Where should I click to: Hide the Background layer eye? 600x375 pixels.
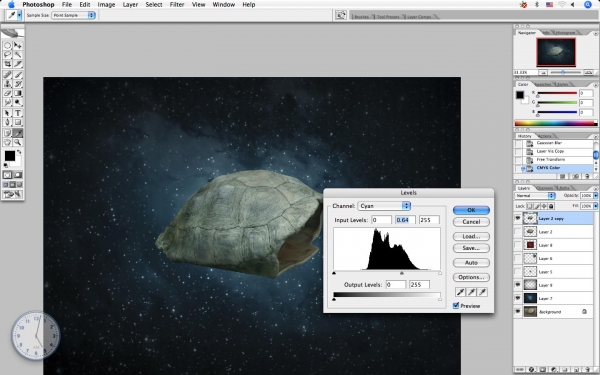click(518, 311)
